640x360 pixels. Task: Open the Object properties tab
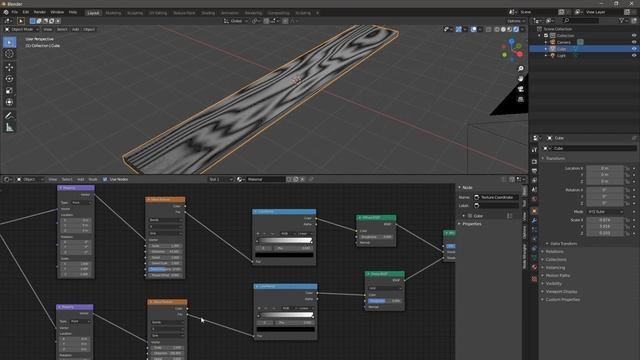coord(534,211)
